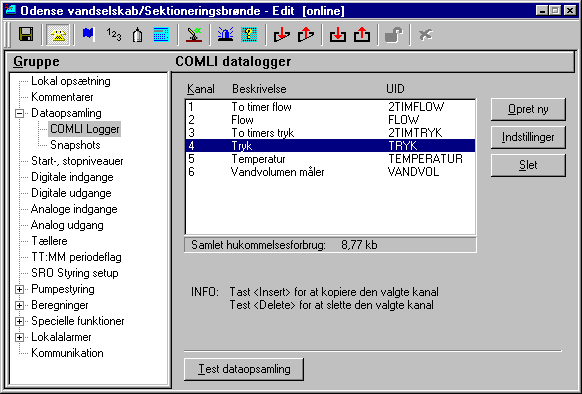Click the 123 numbers toolbar icon
Screen dimensions: 582x394
pos(114,35)
